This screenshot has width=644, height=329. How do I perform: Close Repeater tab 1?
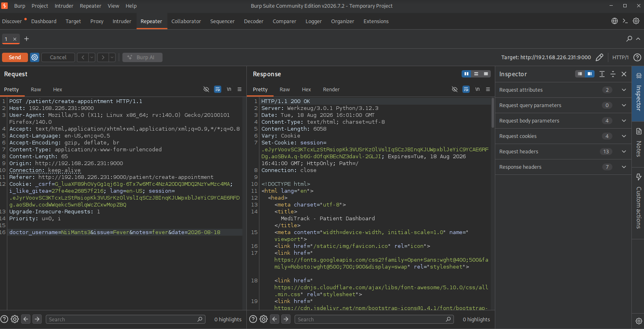(x=15, y=39)
